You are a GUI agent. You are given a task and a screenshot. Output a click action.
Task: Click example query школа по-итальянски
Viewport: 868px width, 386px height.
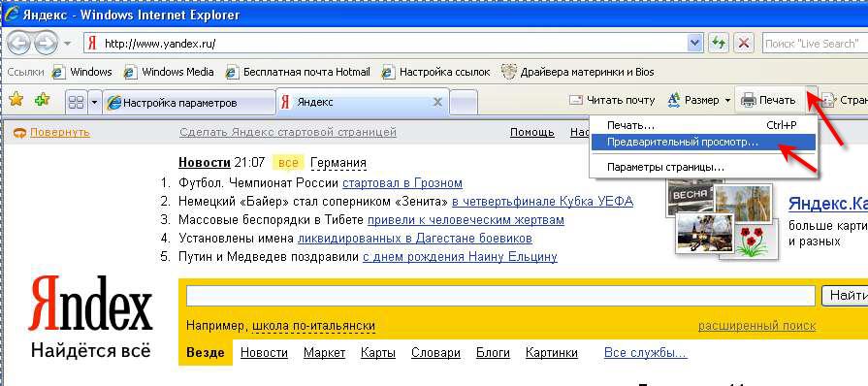[x=313, y=326]
